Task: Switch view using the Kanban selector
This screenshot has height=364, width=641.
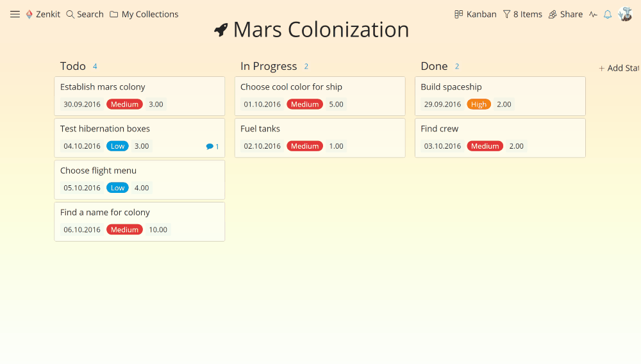Action: tap(476, 14)
